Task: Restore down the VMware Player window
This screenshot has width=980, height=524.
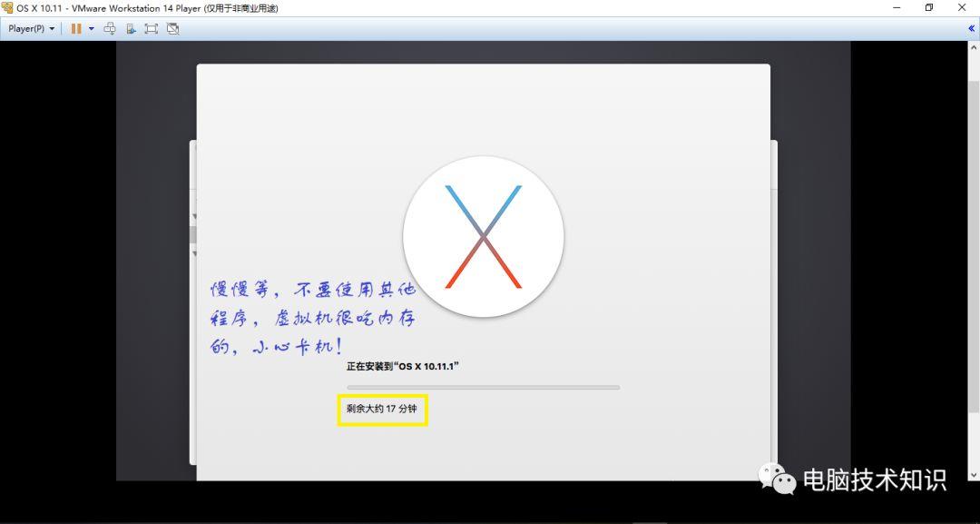Action: (x=929, y=7)
